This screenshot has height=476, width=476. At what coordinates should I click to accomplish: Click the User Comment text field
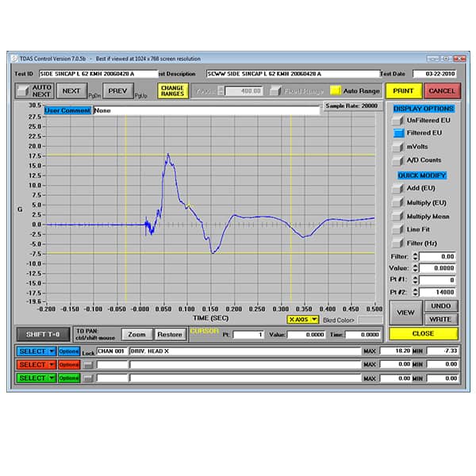tap(206, 110)
